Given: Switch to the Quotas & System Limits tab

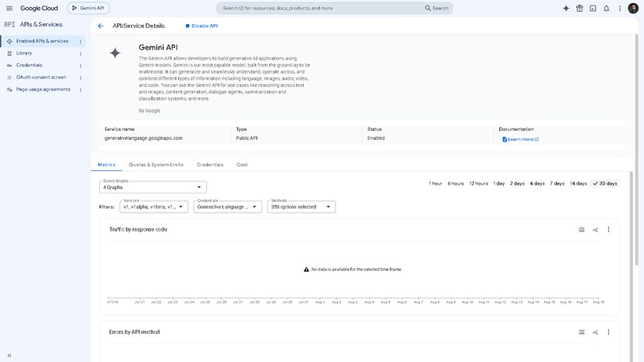Looking at the screenshot, I should pos(156,165).
